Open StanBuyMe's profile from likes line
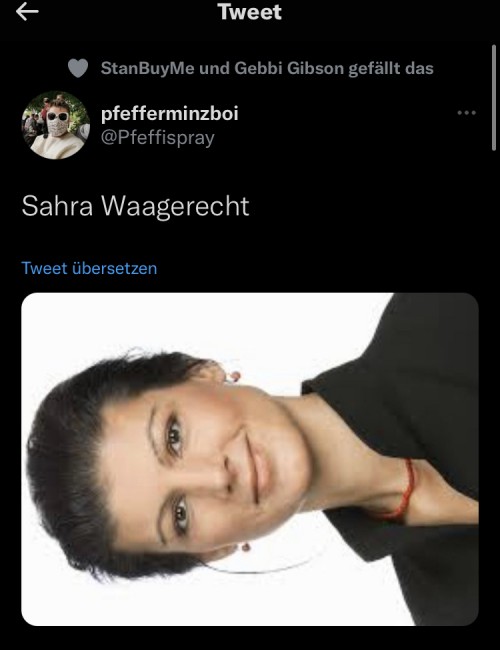500x650 pixels. tap(148, 68)
